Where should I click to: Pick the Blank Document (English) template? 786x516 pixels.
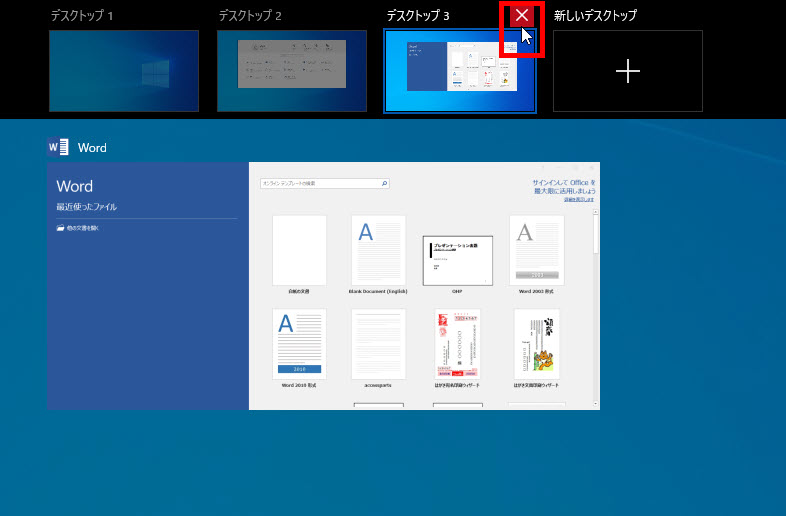pos(378,250)
